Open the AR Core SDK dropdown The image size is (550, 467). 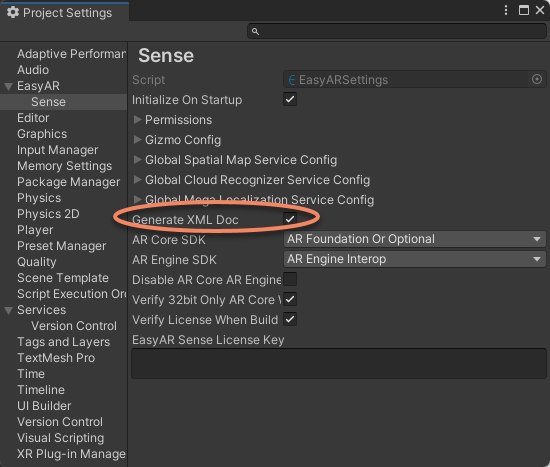(x=414, y=239)
